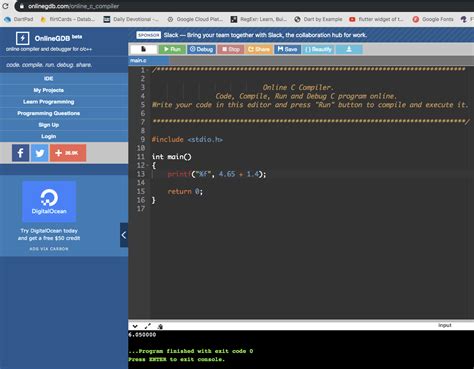
Task: Save the file with the Save button
Action: pos(287,49)
